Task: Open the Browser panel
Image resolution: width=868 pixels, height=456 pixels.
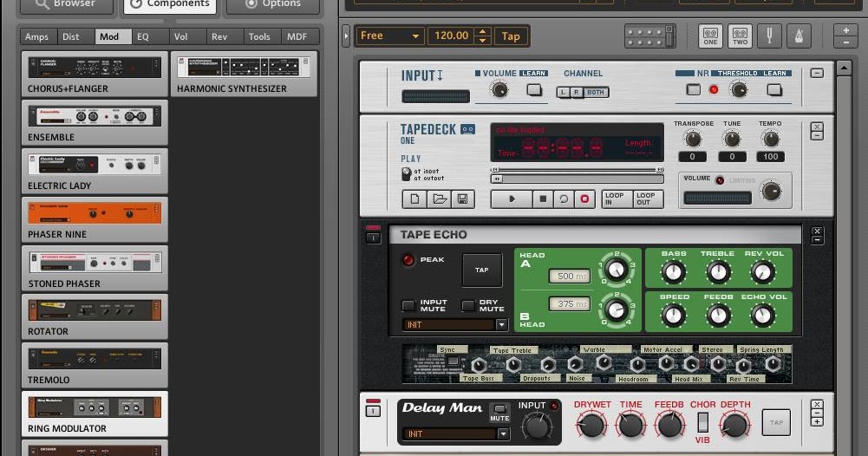Action: [x=67, y=5]
